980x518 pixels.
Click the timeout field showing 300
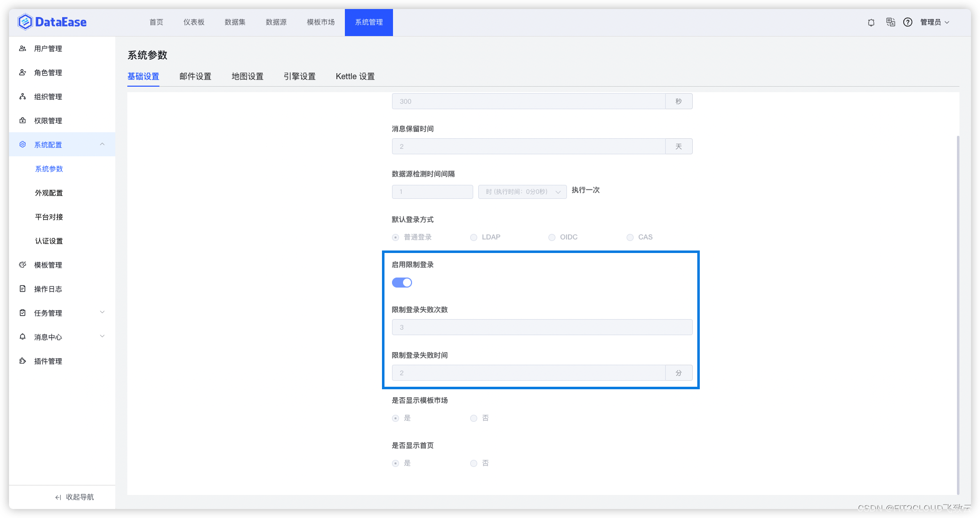(529, 101)
